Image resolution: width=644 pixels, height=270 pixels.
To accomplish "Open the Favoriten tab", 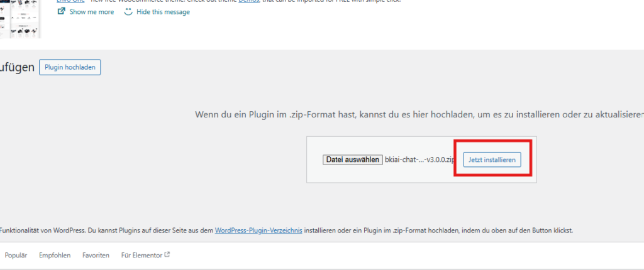I will point(96,256).
